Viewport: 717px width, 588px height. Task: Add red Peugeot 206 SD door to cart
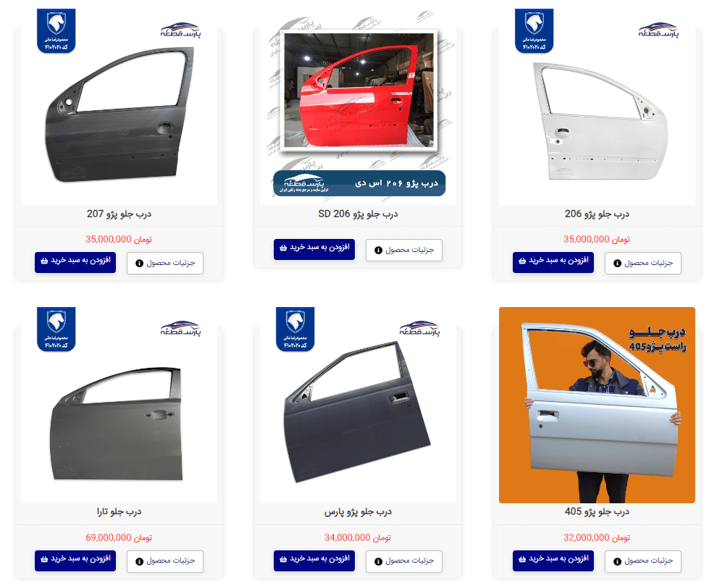pos(314,249)
